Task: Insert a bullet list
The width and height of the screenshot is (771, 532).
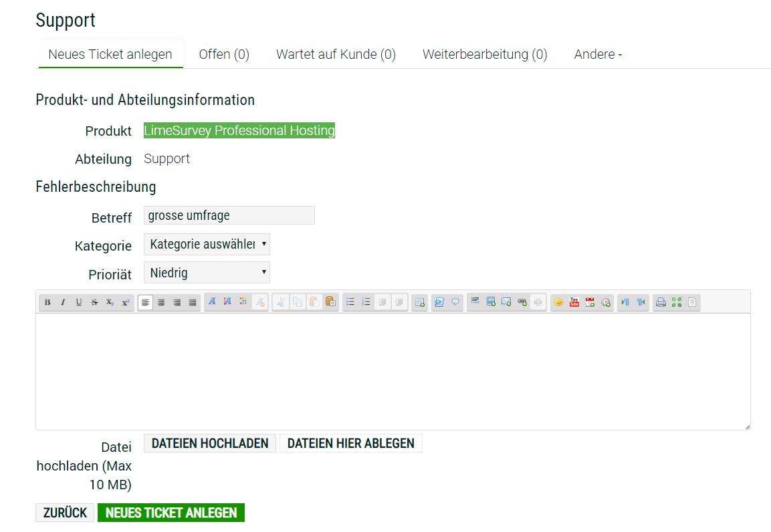Action: (350, 302)
